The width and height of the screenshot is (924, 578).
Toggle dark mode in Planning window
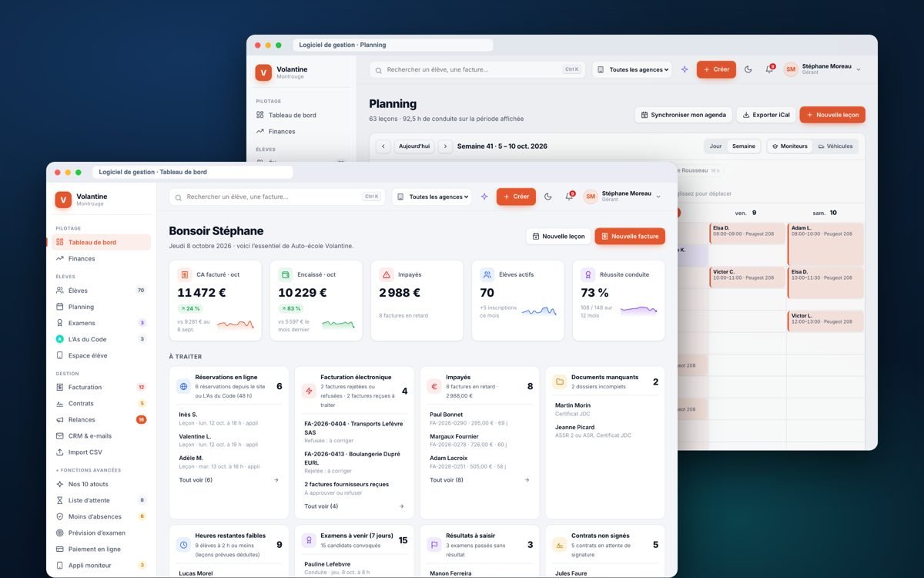(748, 69)
